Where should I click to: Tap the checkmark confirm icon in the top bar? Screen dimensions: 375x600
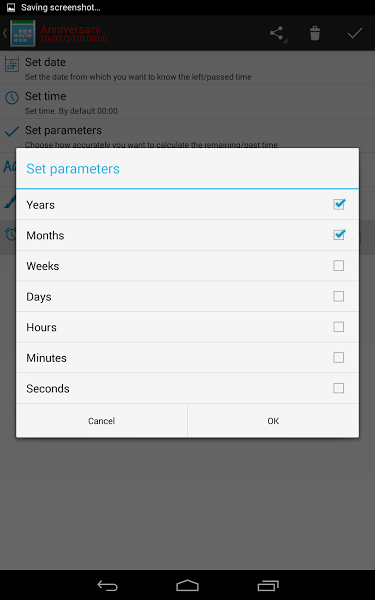355,34
